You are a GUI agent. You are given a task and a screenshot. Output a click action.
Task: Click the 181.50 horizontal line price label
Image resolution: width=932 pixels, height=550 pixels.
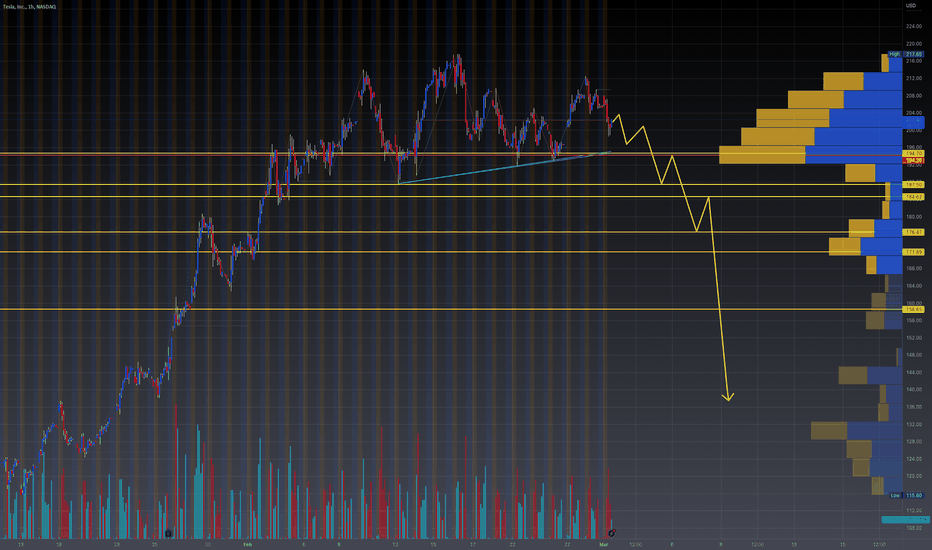(x=913, y=185)
